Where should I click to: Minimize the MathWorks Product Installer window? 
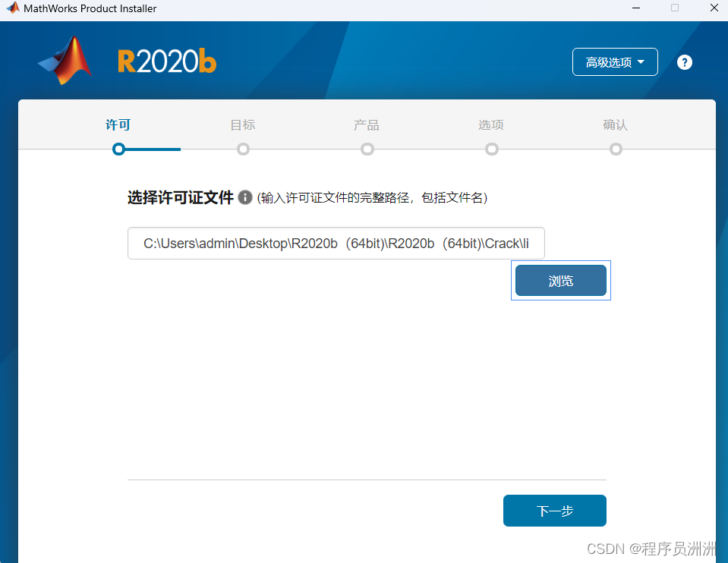point(636,8)
